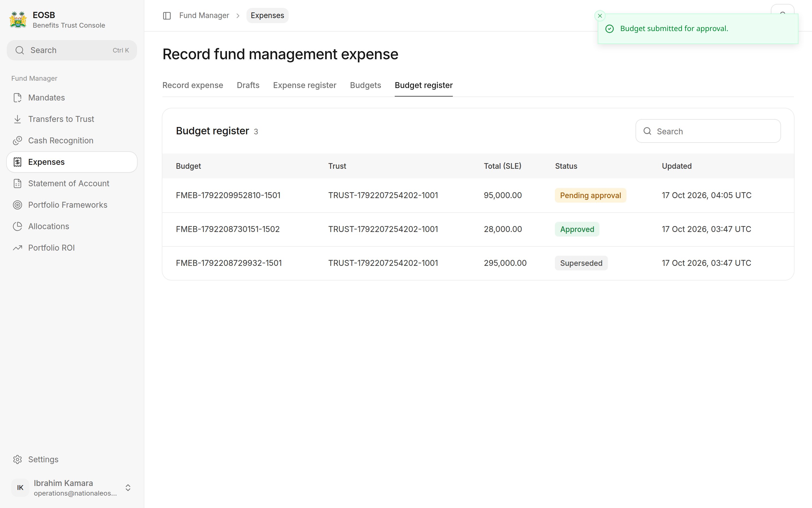Click Fund Manager breadcrumb
The height and width of the screenshot is (508, 812).
[204, 16]
